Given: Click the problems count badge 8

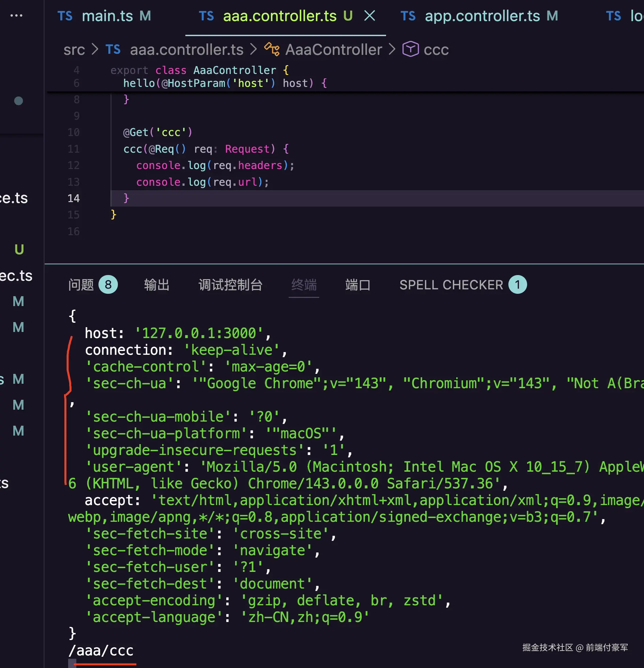Looking at the screenshot, I should (108, 285).
